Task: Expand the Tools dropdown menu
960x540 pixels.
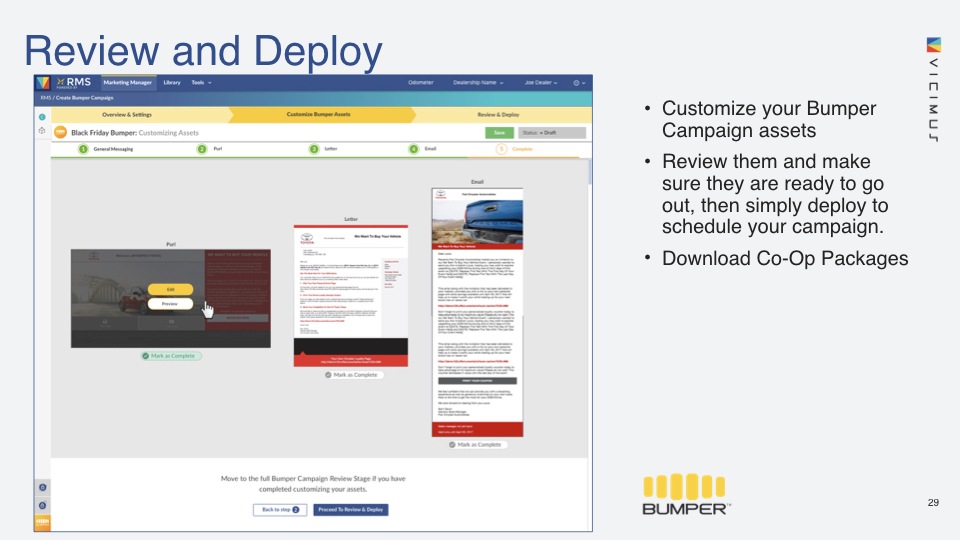Action: click(201, 83)
